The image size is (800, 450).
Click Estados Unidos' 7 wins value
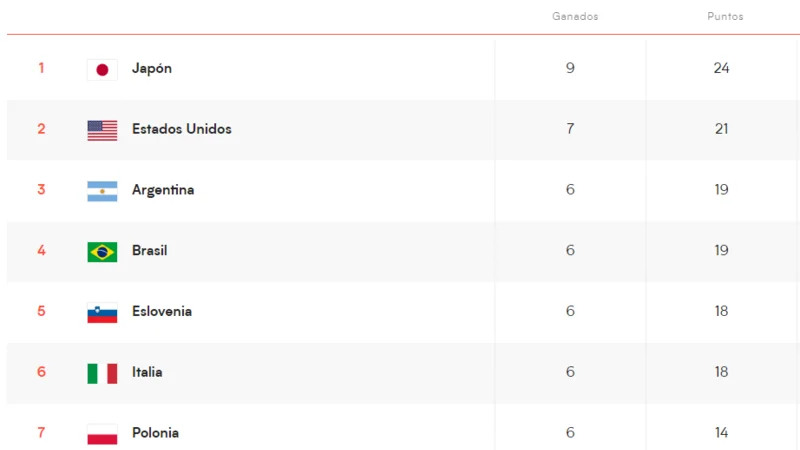point(570,129)
